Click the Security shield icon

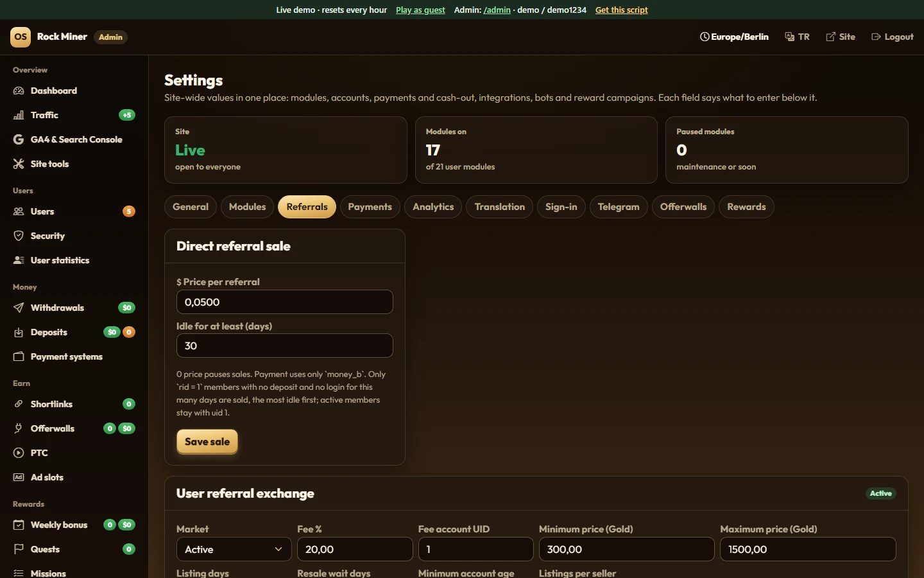point(19,236)
